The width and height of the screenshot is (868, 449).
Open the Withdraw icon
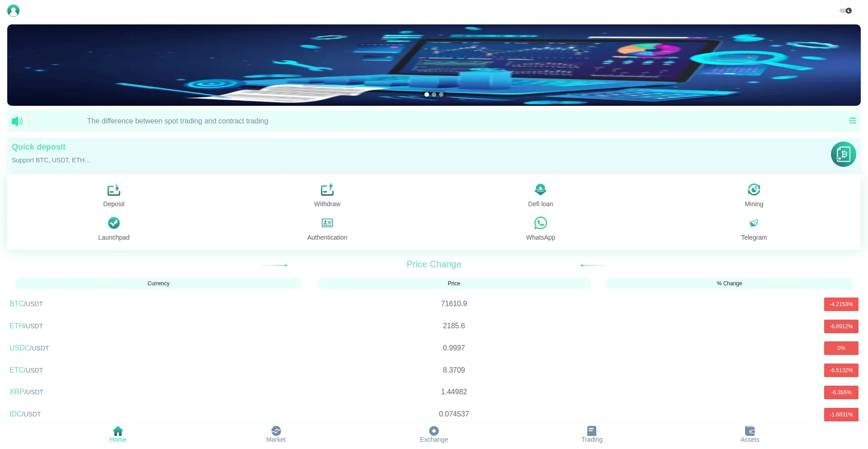[x=327, y=189]
